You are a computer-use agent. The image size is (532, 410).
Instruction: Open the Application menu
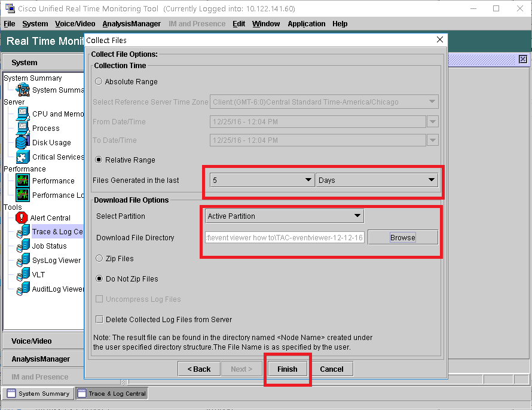tap(307, 24)
